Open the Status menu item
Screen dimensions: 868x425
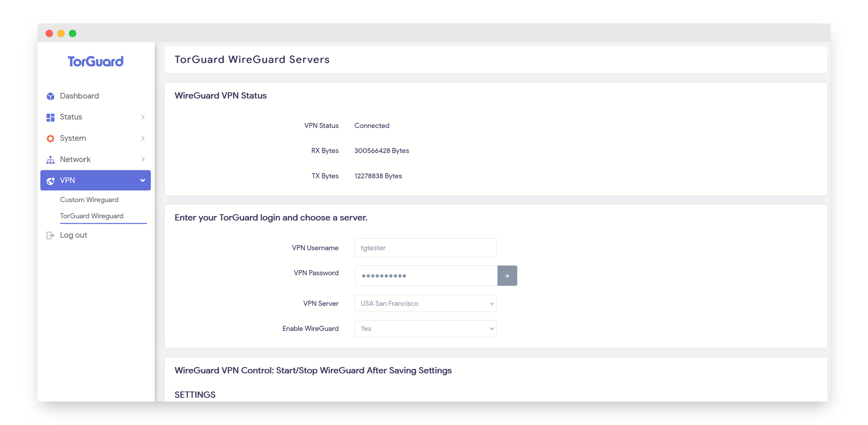click(95, 117)
